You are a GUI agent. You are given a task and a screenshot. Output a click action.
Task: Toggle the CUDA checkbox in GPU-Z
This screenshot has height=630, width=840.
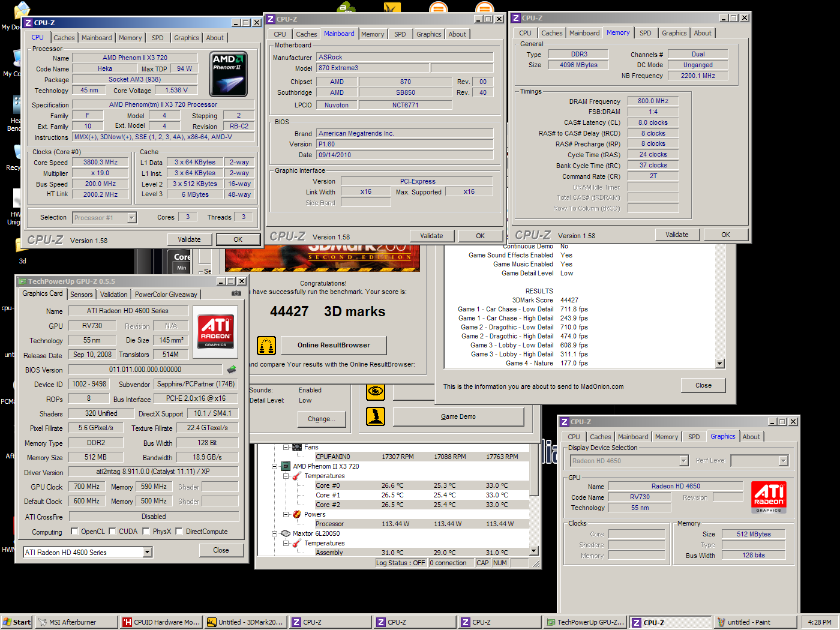[112, 532]
